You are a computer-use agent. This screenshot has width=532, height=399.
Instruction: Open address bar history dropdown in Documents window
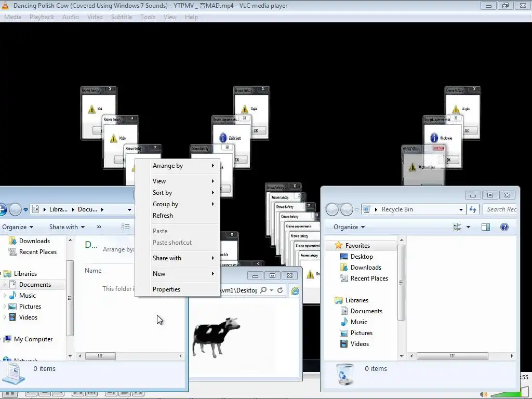(129, 210)
